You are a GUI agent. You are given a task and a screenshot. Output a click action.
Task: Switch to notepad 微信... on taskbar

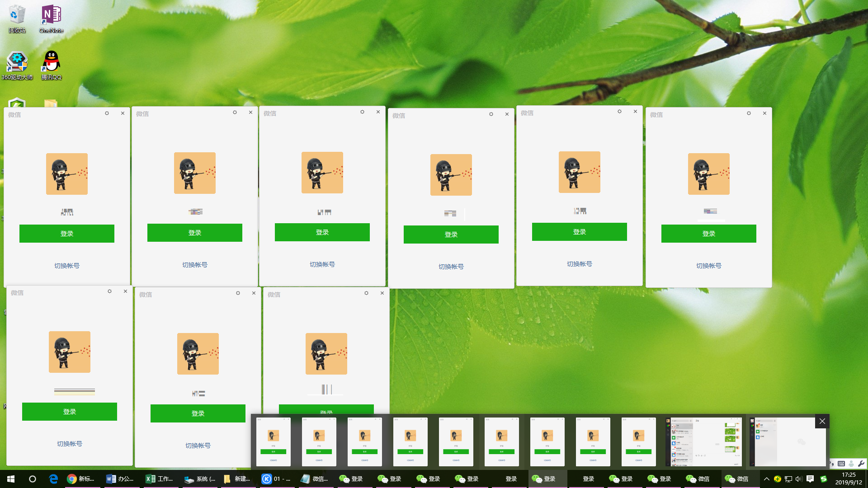(315, 479)
